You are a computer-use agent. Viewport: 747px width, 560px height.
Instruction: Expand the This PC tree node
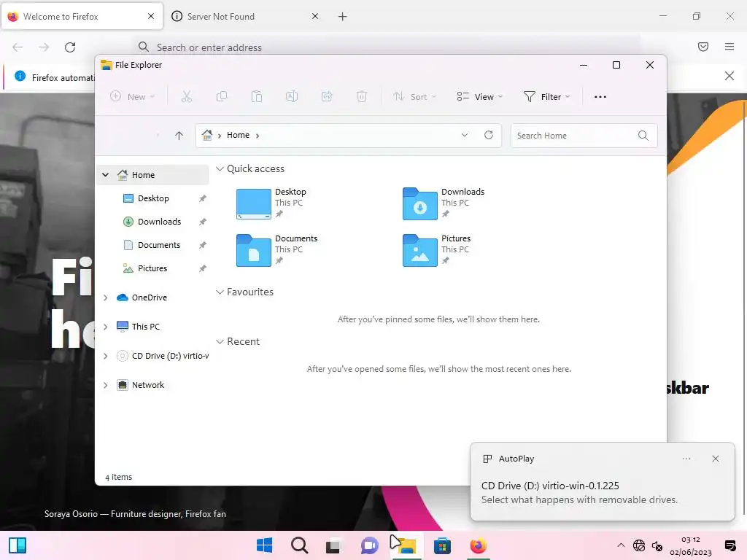[105, 327]
